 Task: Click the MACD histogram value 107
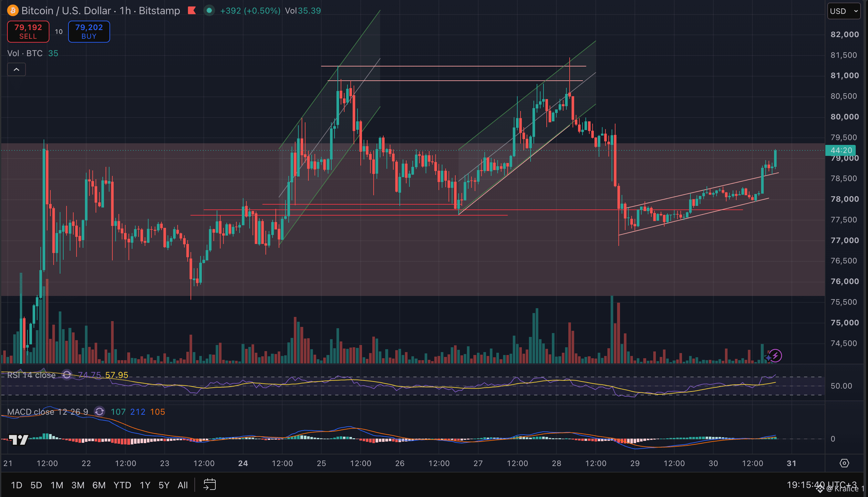(x=118, y=411)
